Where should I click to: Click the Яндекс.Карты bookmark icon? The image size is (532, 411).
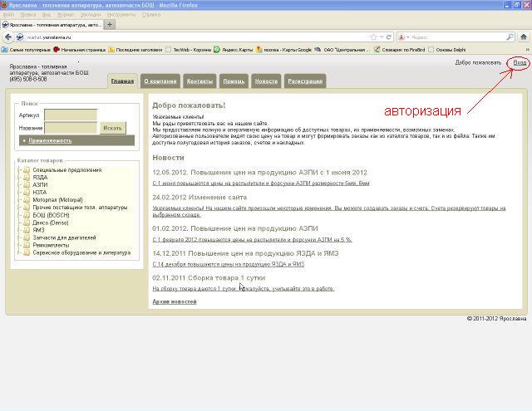coord(218,50)
